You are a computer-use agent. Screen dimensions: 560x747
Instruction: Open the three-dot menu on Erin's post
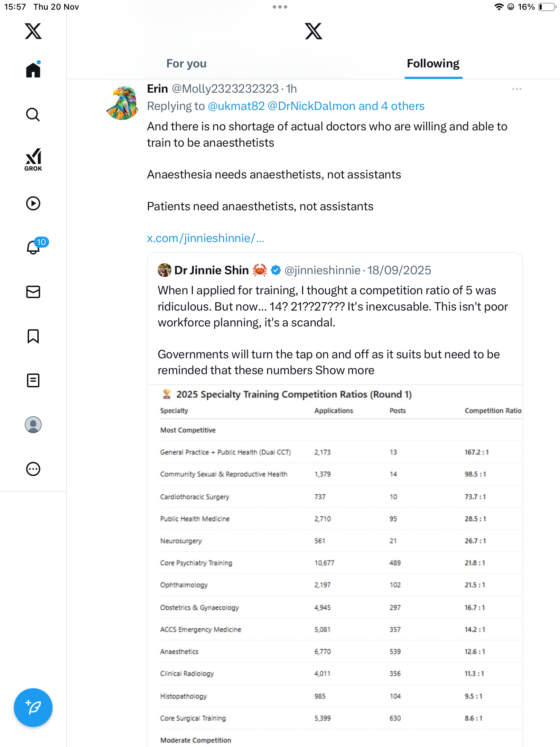516,89
